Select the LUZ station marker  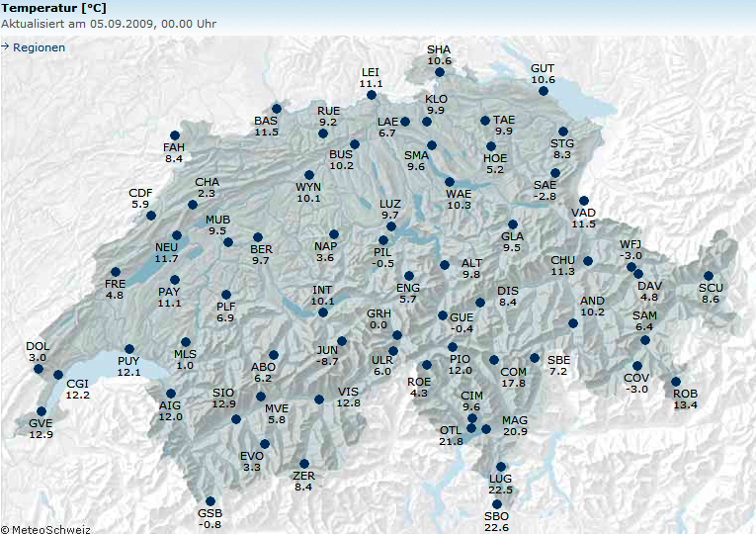(391, 226)
